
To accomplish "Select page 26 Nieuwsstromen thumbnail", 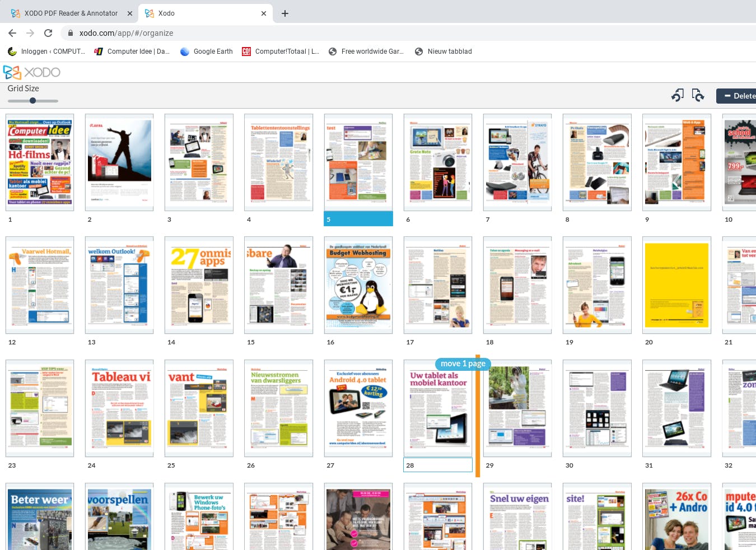I will coord(278,408).
